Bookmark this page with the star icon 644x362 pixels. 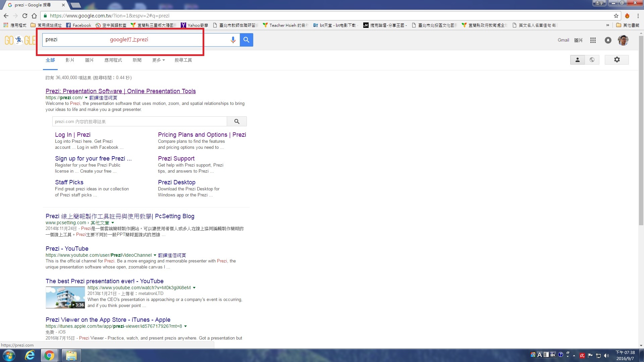coord(616,16)
